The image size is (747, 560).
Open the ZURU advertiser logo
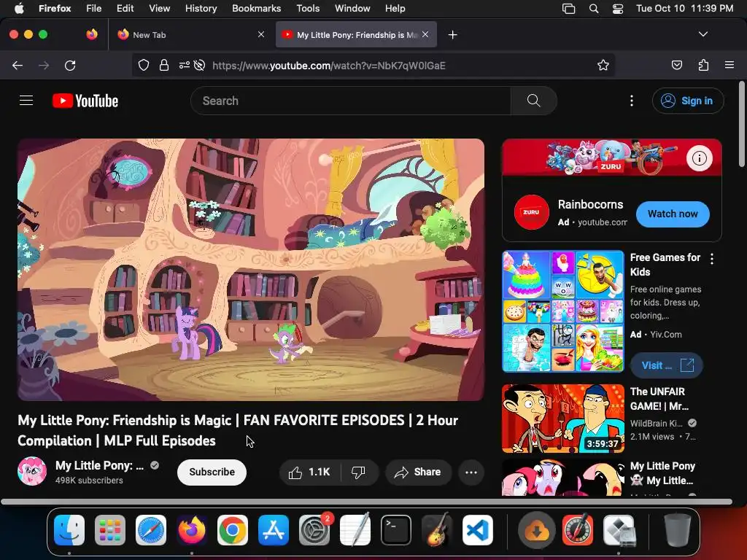[x=532, y=212]
